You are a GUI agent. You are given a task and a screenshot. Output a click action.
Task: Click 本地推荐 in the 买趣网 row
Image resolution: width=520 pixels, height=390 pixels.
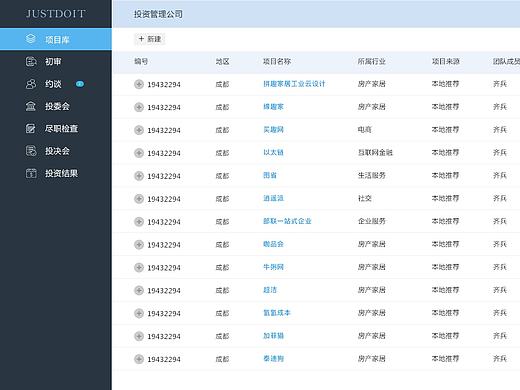pyautogui.click(x=446, y=130)
